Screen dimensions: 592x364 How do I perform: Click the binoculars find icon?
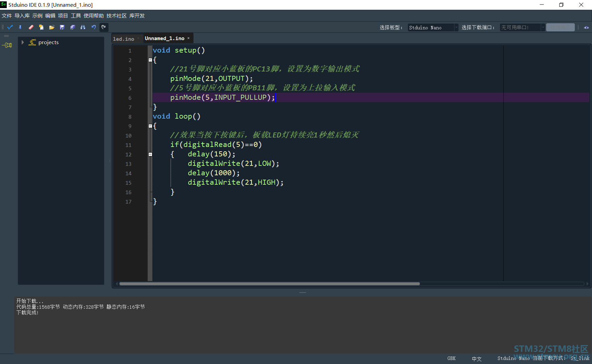(x=83, y=27)
